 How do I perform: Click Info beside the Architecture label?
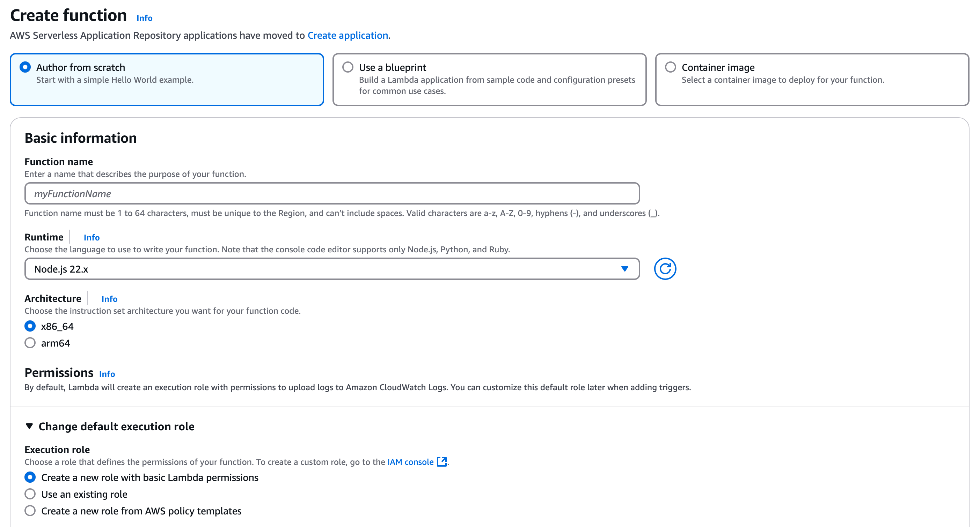(x=109, y=299)
